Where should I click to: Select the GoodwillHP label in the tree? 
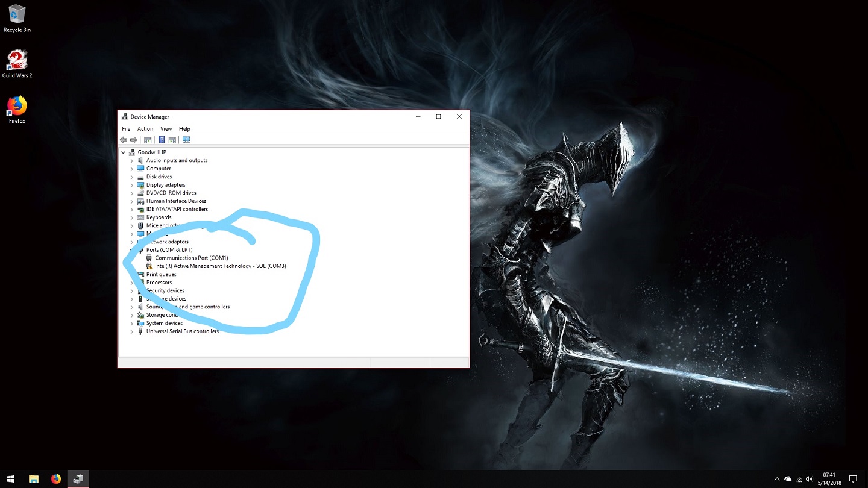click(x=151, y=152)
